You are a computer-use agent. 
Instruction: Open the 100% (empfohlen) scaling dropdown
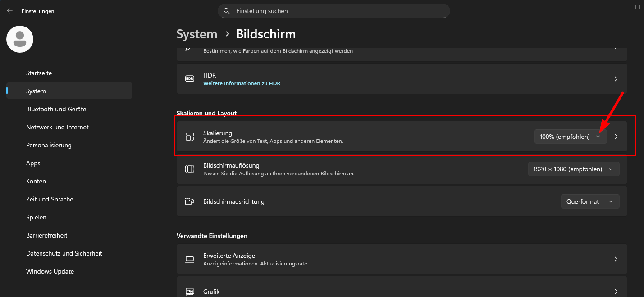pos(570,137)
